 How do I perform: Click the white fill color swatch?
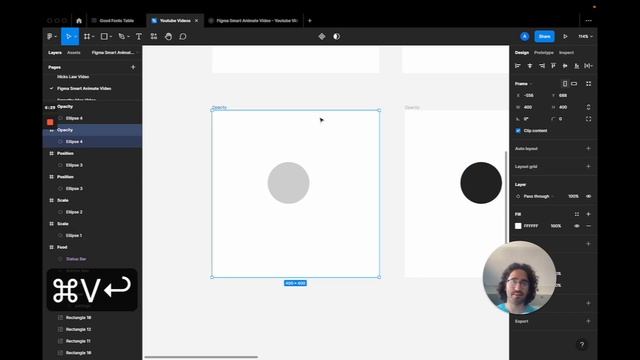tap(518, 226)
